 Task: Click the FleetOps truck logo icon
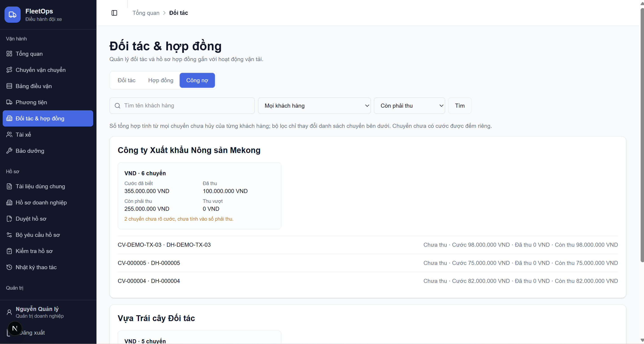[x=13, y=15]
